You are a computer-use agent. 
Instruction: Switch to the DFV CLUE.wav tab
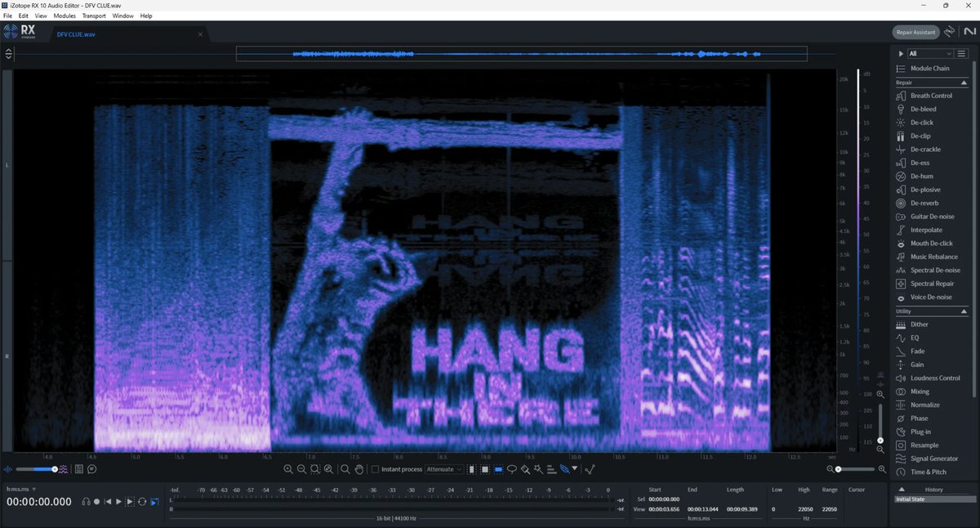point(76,34)
